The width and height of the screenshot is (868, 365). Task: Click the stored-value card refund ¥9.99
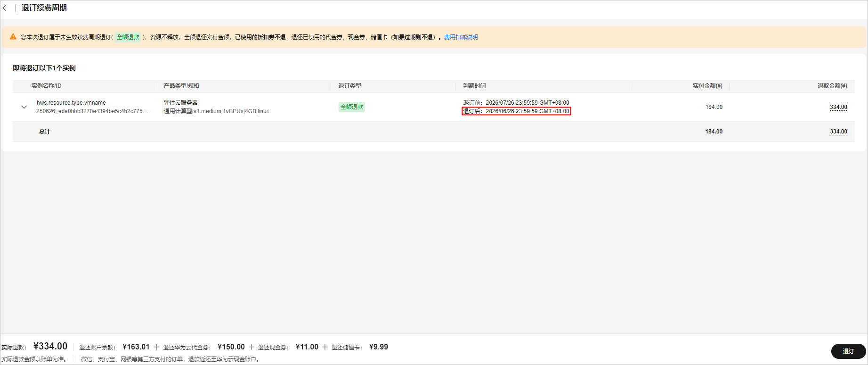[379, 347]
